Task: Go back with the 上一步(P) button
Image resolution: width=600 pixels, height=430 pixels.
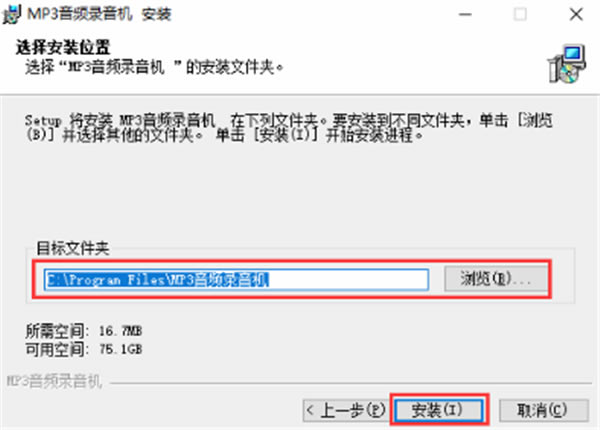Action: 346,410
